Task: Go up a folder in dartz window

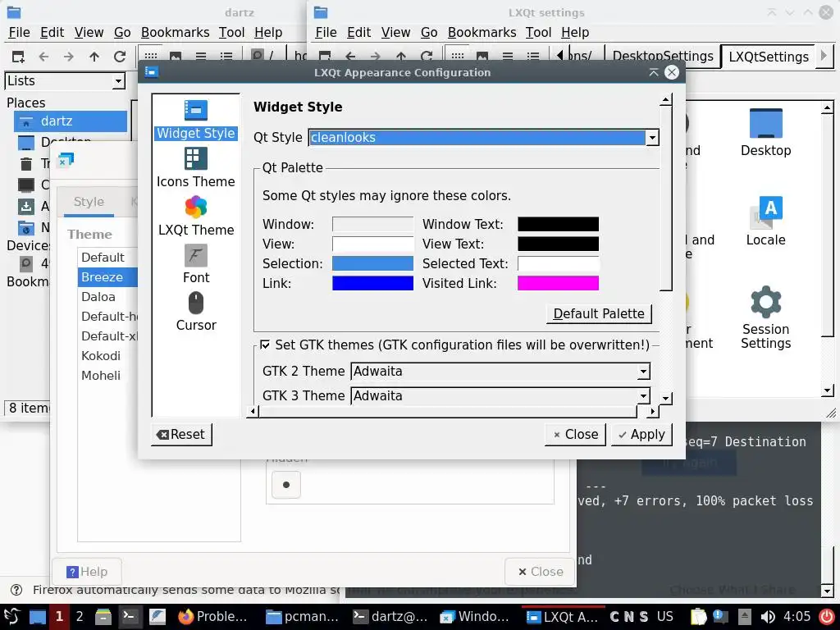Action: (x=94, y=57)
